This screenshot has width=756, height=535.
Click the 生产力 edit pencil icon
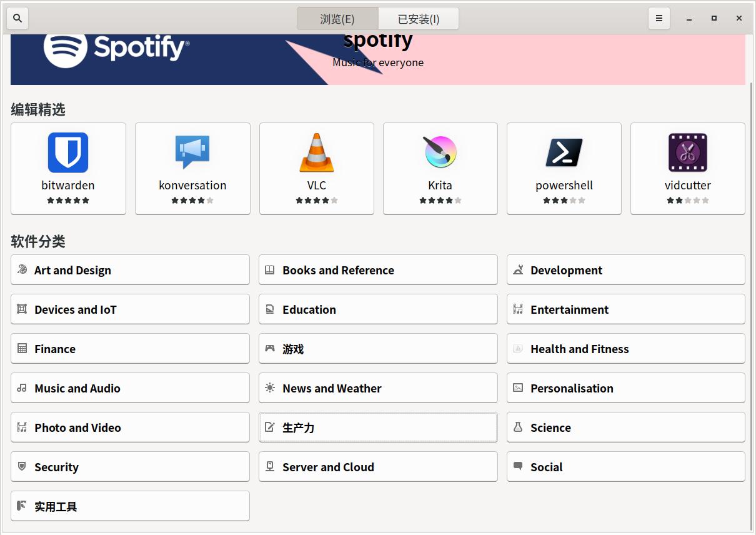270,427
